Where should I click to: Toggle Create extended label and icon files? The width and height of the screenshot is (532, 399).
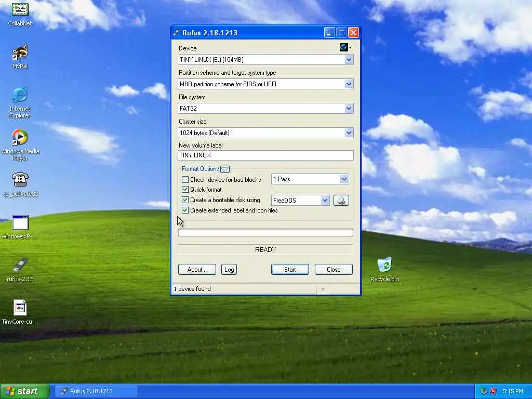185,210
